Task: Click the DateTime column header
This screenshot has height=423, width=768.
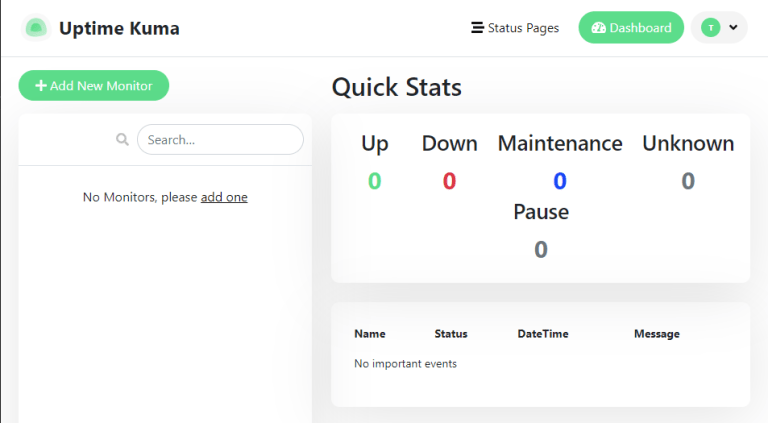Action: [x=542, y=334]
